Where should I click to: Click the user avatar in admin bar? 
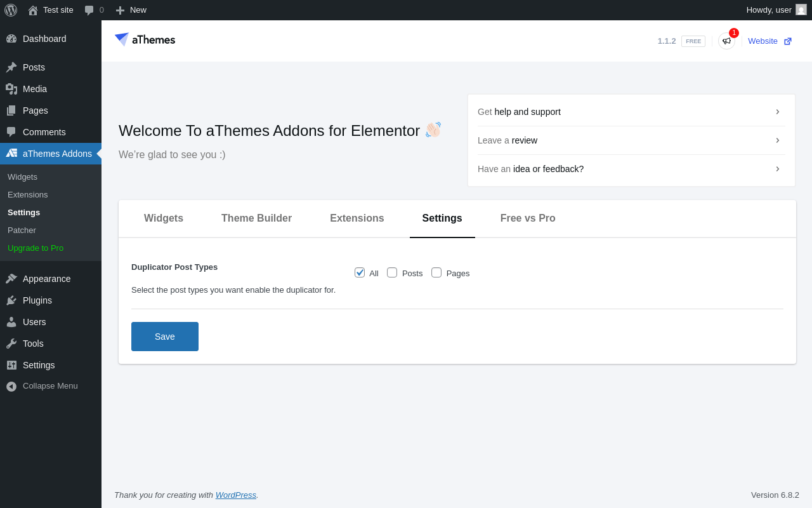pos(801,10)
